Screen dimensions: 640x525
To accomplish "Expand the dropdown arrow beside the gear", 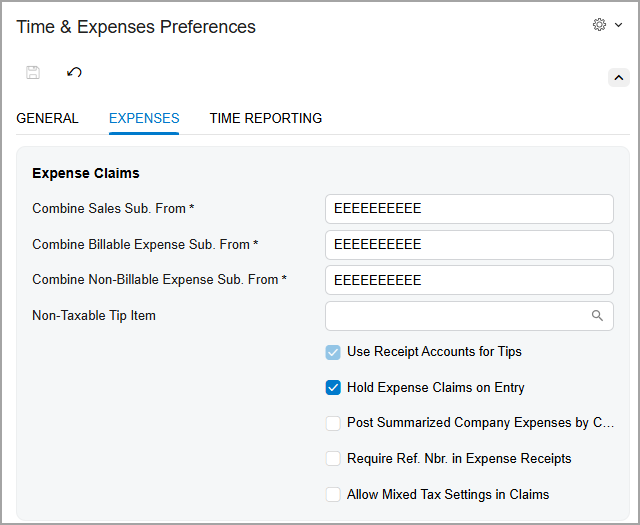I will click(619, 25).
